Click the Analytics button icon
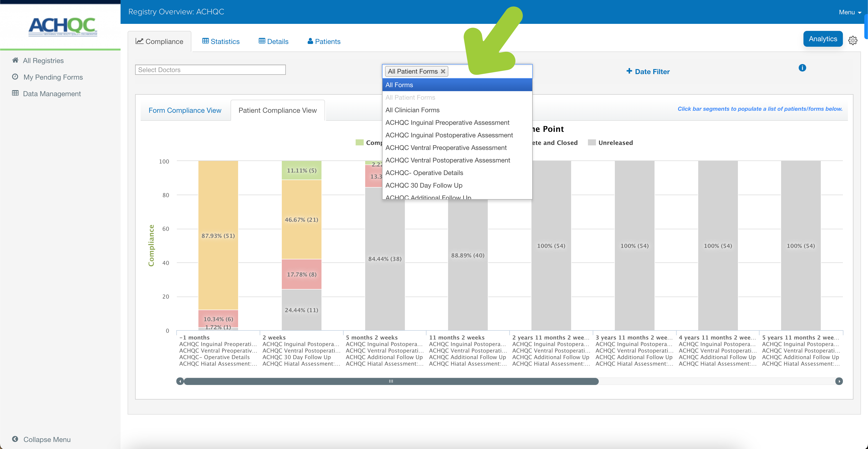This screenshot has width=868, height=449. (823, 39)
